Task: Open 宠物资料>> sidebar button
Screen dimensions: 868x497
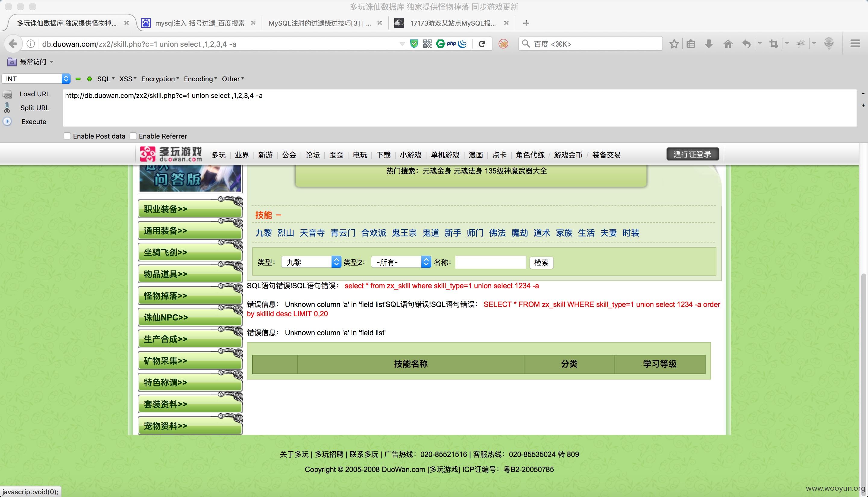Action: (x=190, y=425)
